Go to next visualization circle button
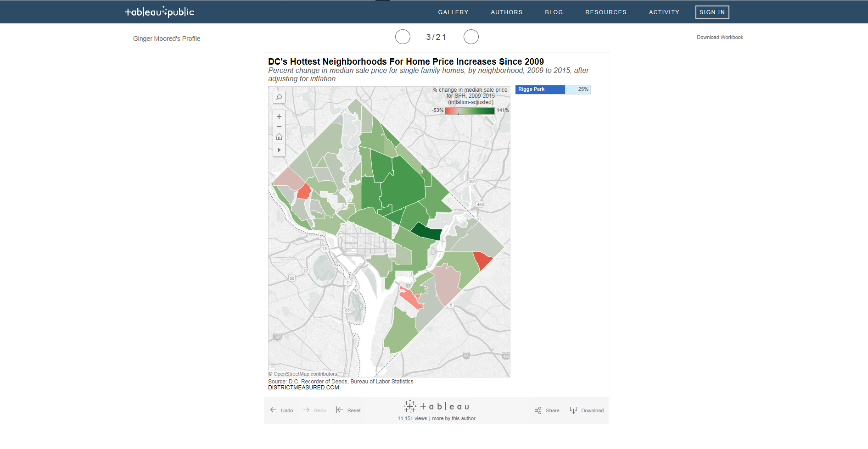 click(471, 37)
